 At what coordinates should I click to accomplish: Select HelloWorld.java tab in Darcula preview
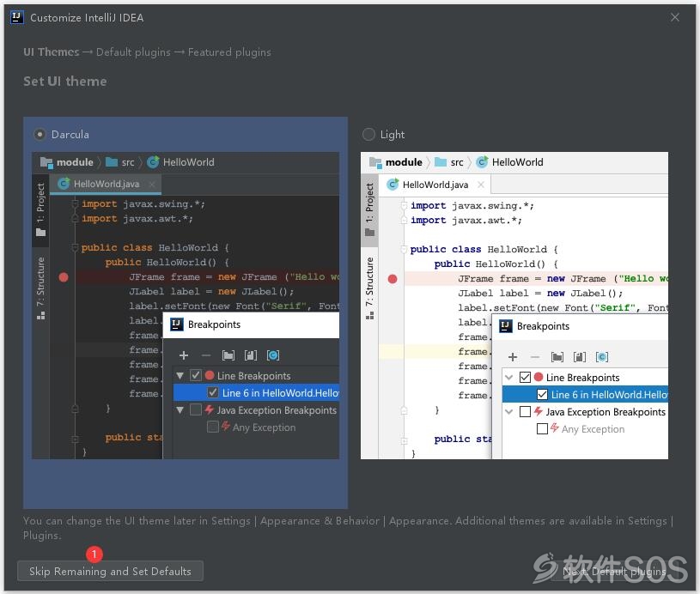tap(106, 184)
